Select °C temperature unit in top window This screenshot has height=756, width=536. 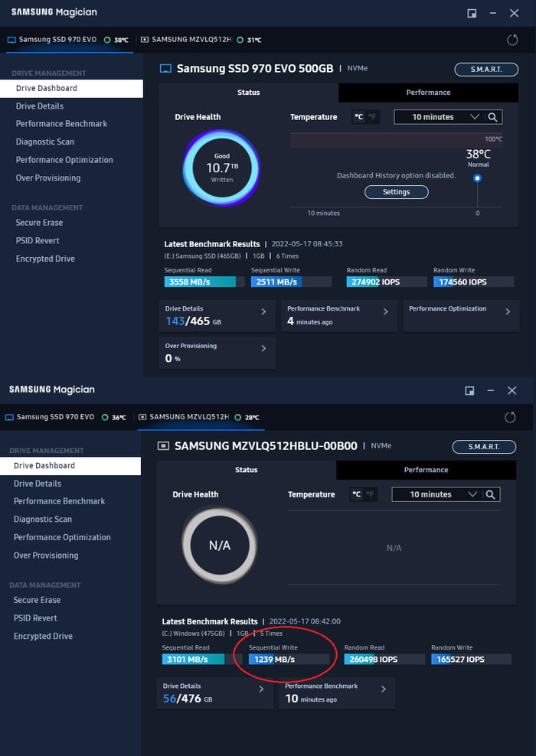[358, 117]
